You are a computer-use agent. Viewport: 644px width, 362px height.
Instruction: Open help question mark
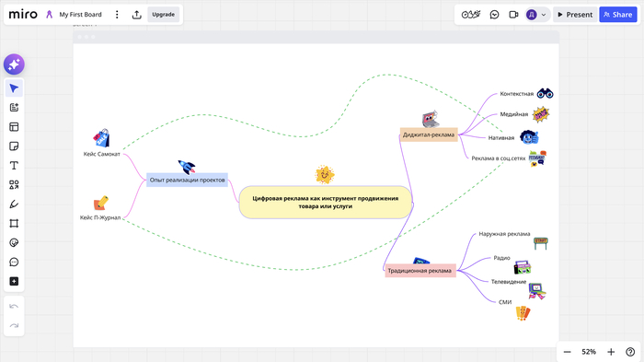tap(630, 352)
